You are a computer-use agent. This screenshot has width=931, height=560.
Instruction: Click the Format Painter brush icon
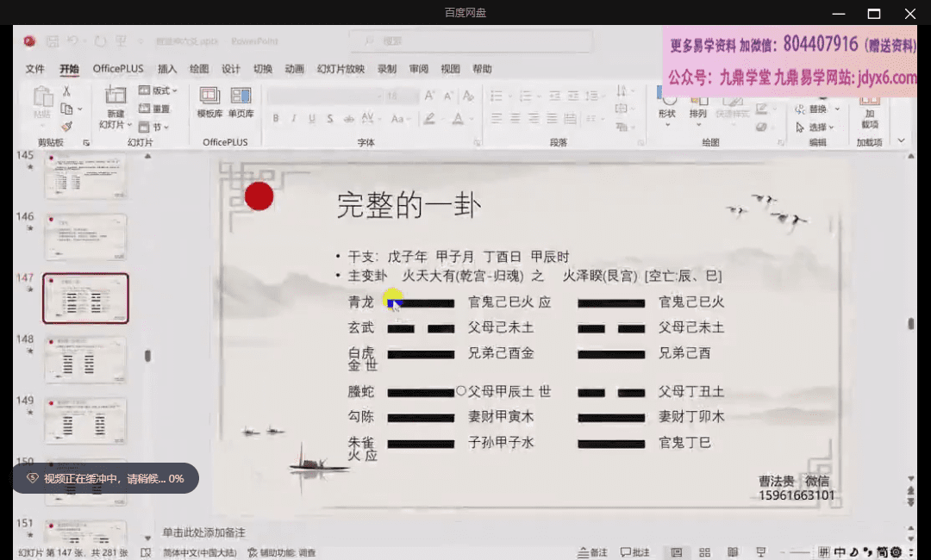tap(66, 127)
